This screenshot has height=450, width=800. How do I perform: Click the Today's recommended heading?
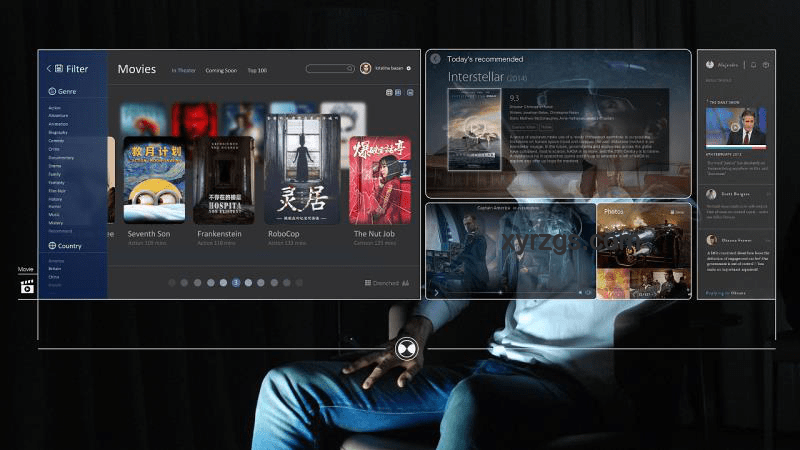coord(485,59)
